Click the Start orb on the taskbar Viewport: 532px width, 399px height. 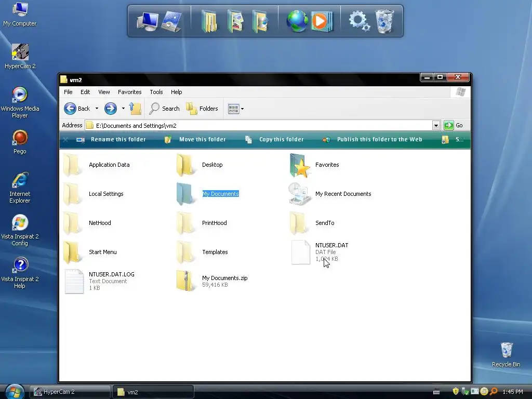pyautogui.click(x=15, y=392)
